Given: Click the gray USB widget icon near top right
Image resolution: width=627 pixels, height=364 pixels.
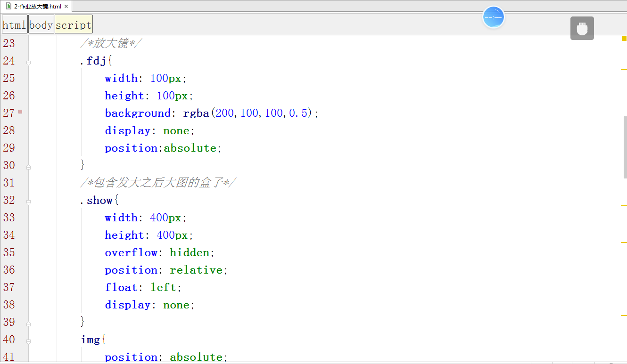Looking at the screenshot, I should (x=582, y=28).
